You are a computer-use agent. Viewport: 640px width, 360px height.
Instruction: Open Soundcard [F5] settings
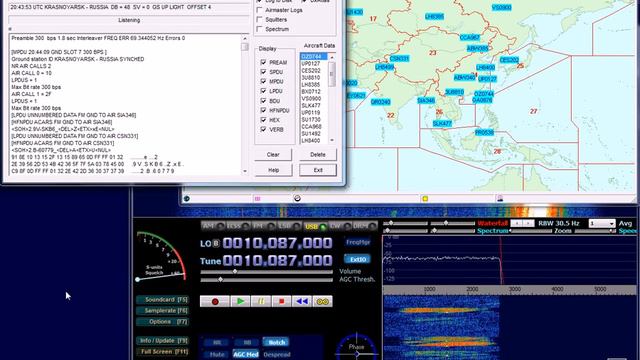pos(162,300)
